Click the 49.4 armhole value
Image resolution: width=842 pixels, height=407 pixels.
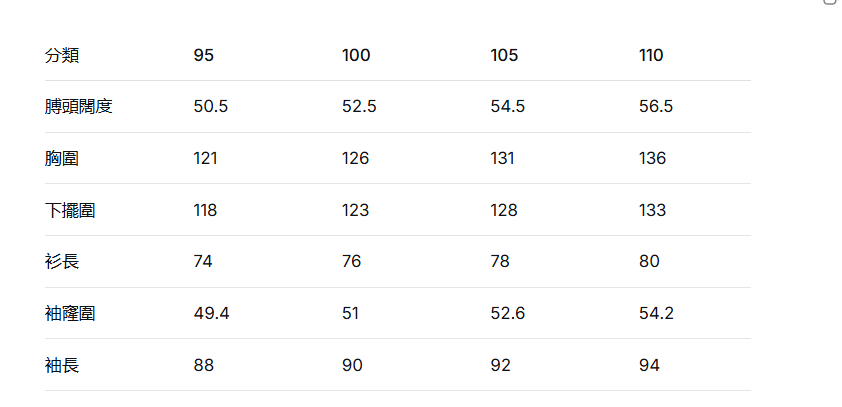[211, 313]
